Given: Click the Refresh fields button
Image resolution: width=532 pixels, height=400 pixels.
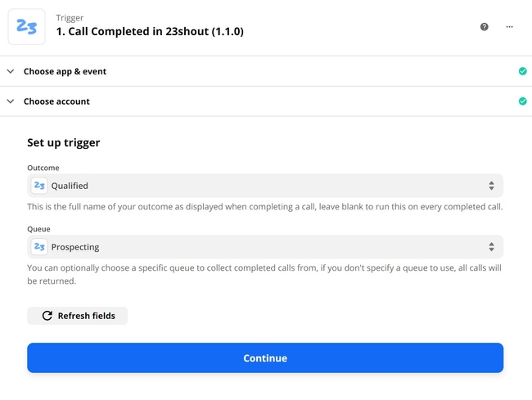Looking at the screenshot, I should click(x=78, y=316).
